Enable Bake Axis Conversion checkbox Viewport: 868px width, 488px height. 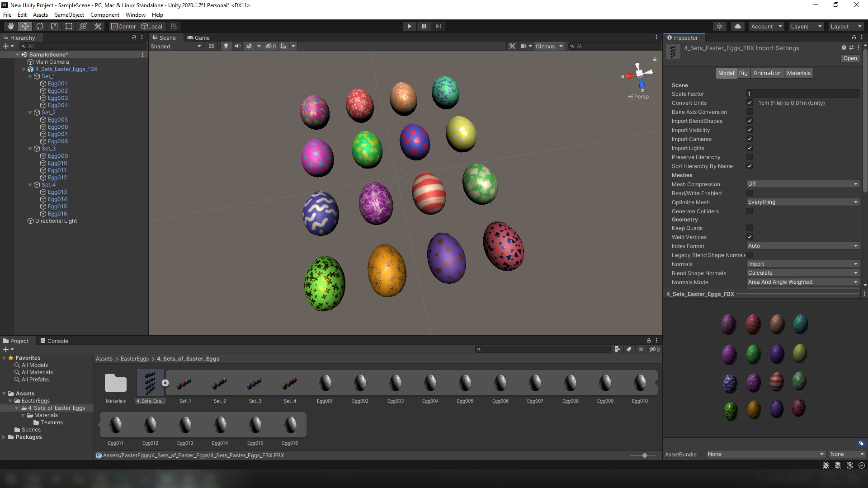pyautogui.click(x=750, y=112)
